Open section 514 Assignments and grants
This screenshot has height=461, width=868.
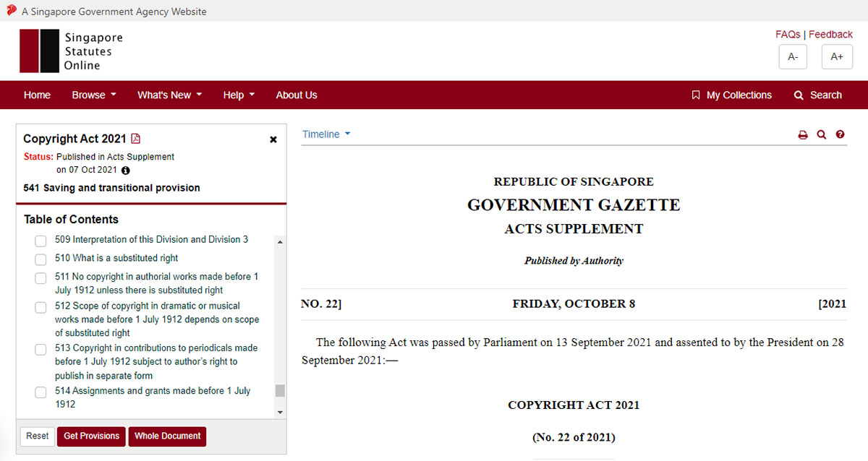(x=153, y=397)
